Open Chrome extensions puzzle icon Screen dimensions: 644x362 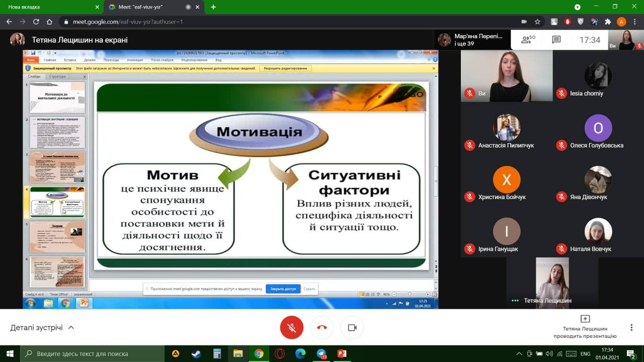608,22
